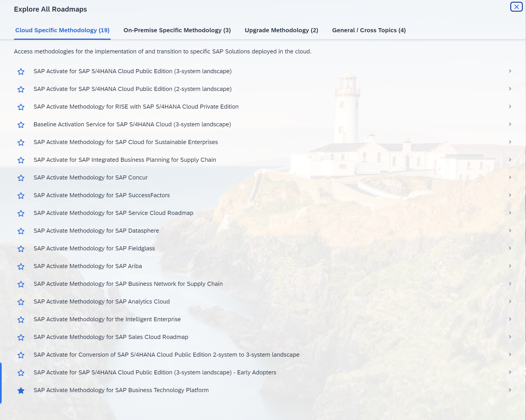
Task: Open Baseline Activation Service for SAP S/4HANA Cloud
Action: click(x=132, y=124)
